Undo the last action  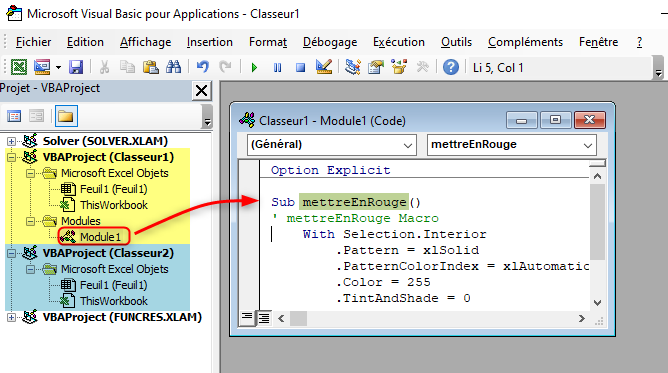point(203,67)
